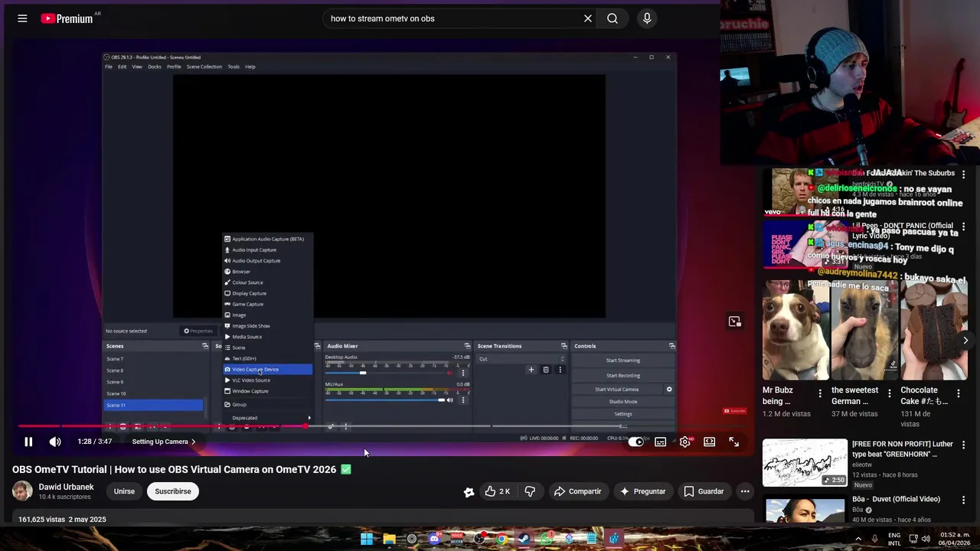Open Google Chrome from the taskbar
980x551 pixels.
[x=501, y=539]
